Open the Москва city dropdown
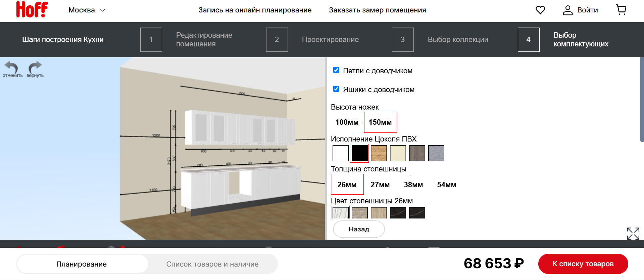 87,10
